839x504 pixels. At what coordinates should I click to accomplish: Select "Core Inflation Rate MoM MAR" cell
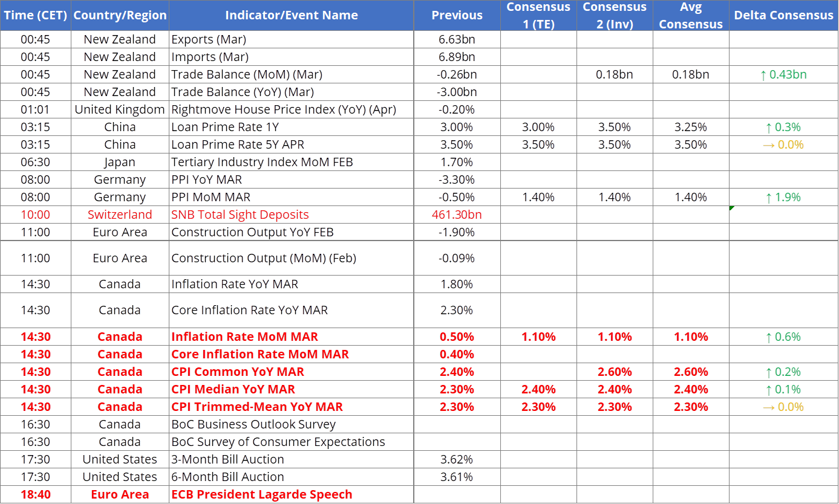(x=292, y=354)
